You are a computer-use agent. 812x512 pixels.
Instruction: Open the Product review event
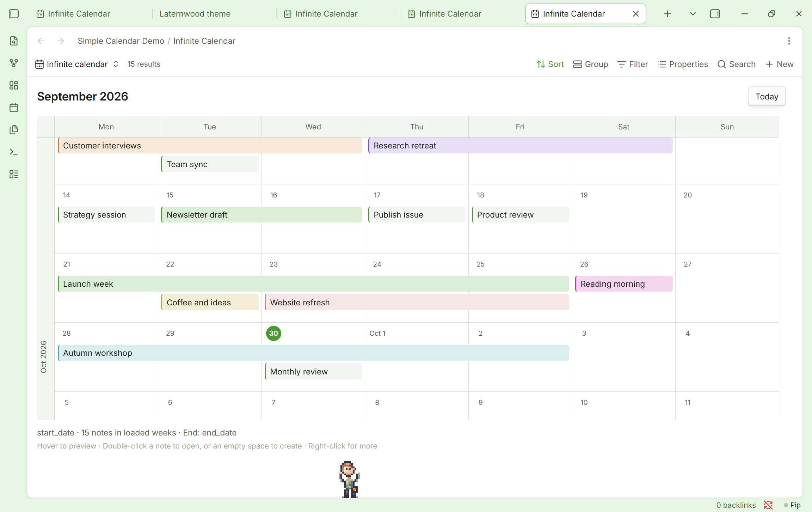520,215
